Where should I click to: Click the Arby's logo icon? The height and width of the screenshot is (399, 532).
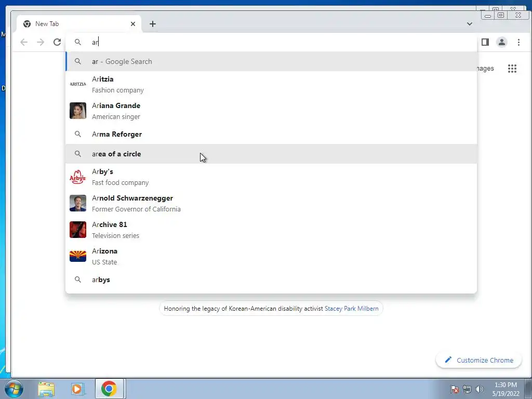[x=78, y=177]
